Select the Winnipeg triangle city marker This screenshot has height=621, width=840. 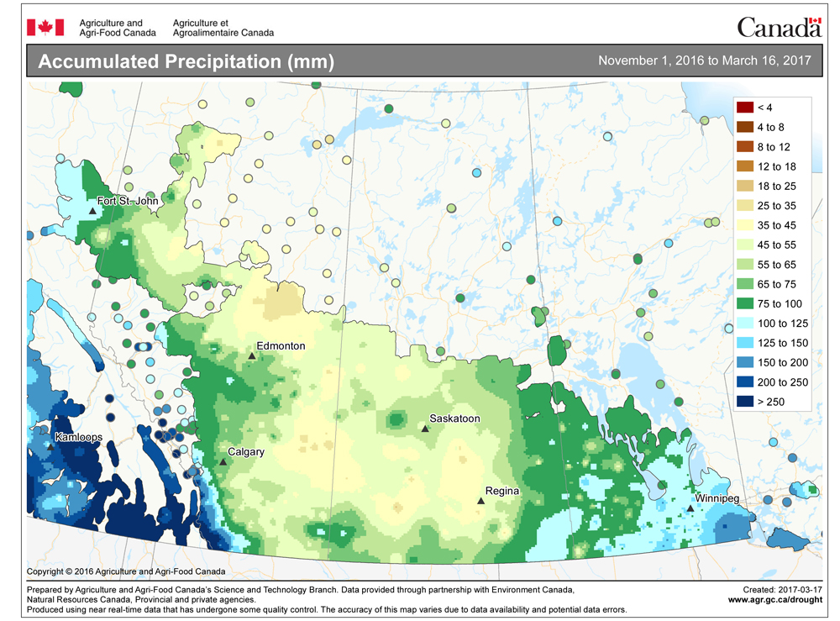tap(690, 508)
